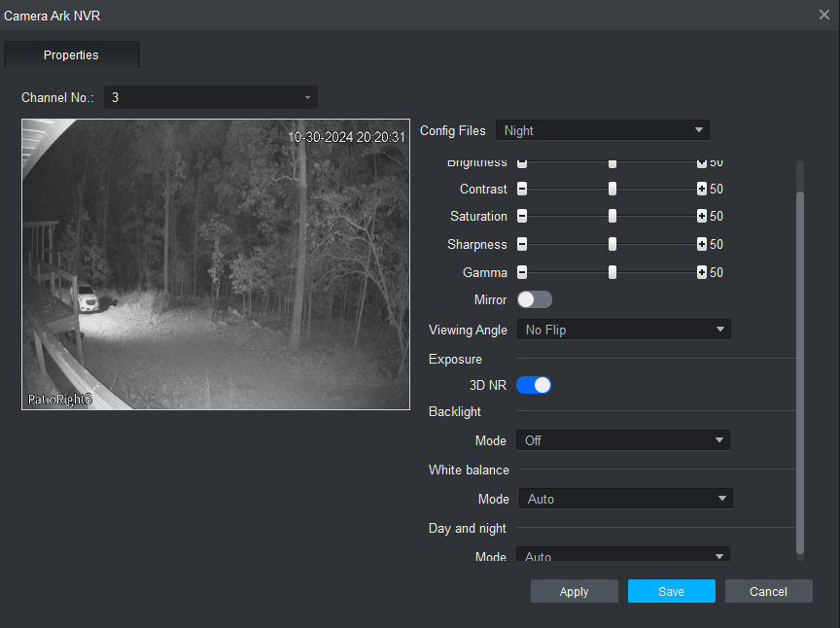Open the Config Files dropdown showing Night
This screenshot has height=628, width=840.
602,130
